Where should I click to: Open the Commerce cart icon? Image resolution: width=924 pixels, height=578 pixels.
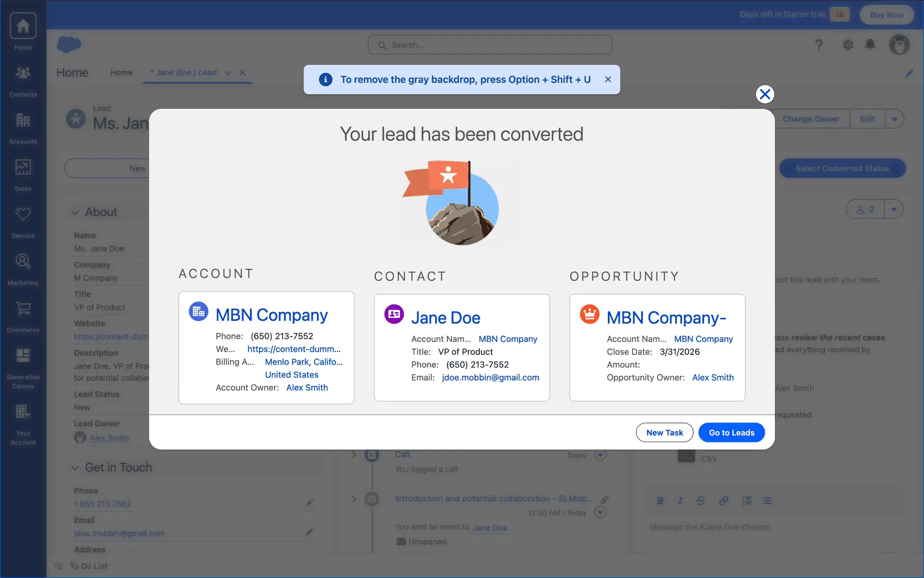click(x=23, y=309)
